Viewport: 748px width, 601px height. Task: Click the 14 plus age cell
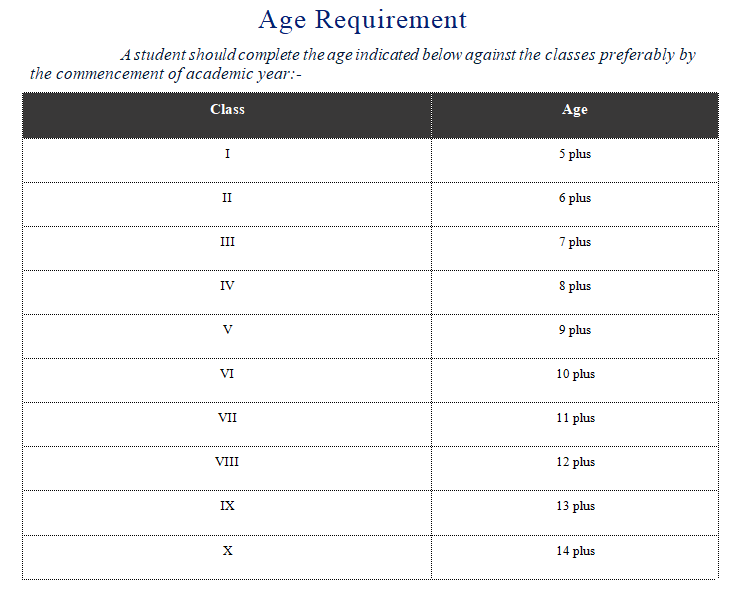[575, 557]
